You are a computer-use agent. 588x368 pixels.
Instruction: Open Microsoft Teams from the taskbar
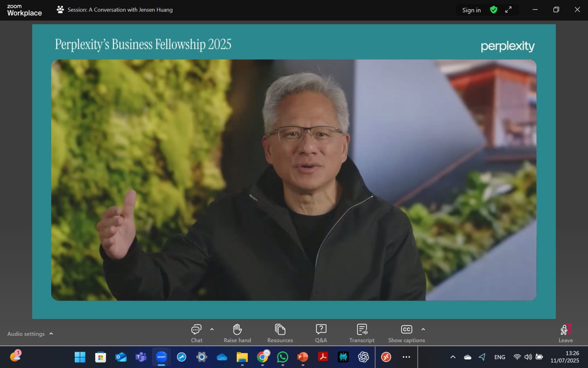(141, 357)
